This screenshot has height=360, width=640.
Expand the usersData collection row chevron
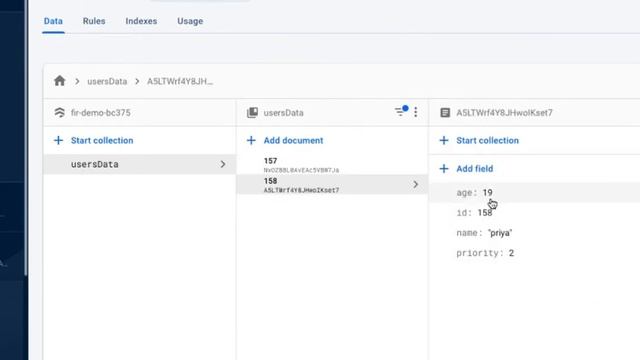coord(223,164)
